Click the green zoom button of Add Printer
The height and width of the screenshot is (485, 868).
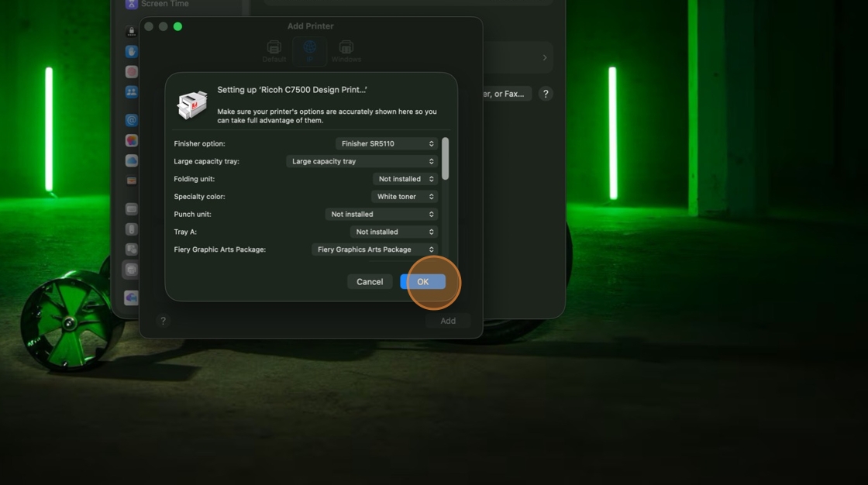177,26
